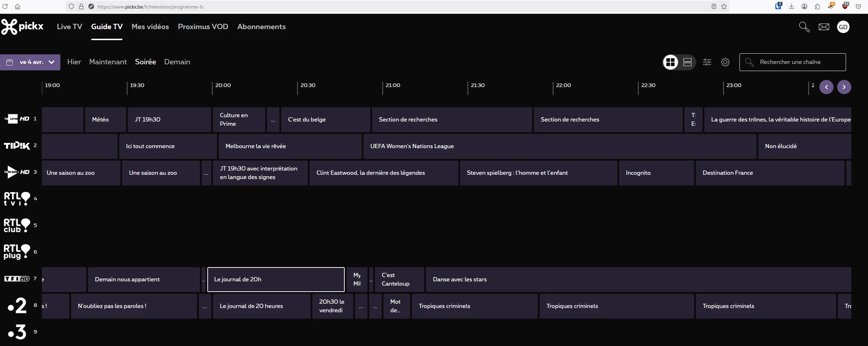Open guide settings gear icon

click(725, 62)
